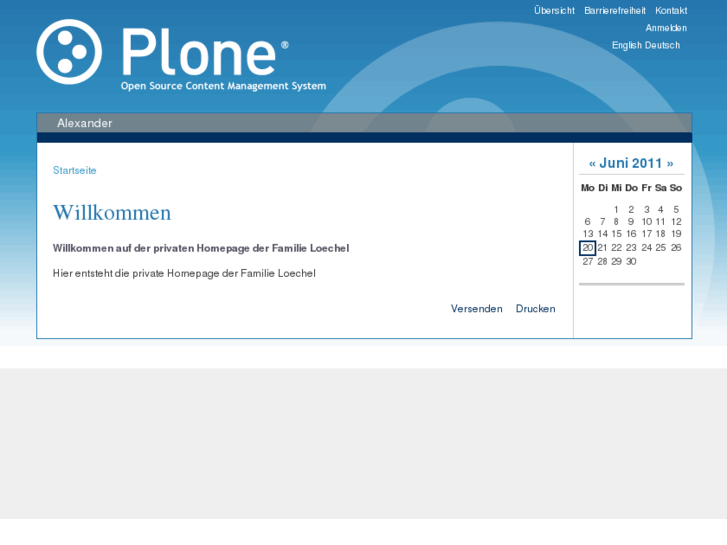Click the So weekday header
The height and width of the screenshot is (545, 727).
(676, 188)
